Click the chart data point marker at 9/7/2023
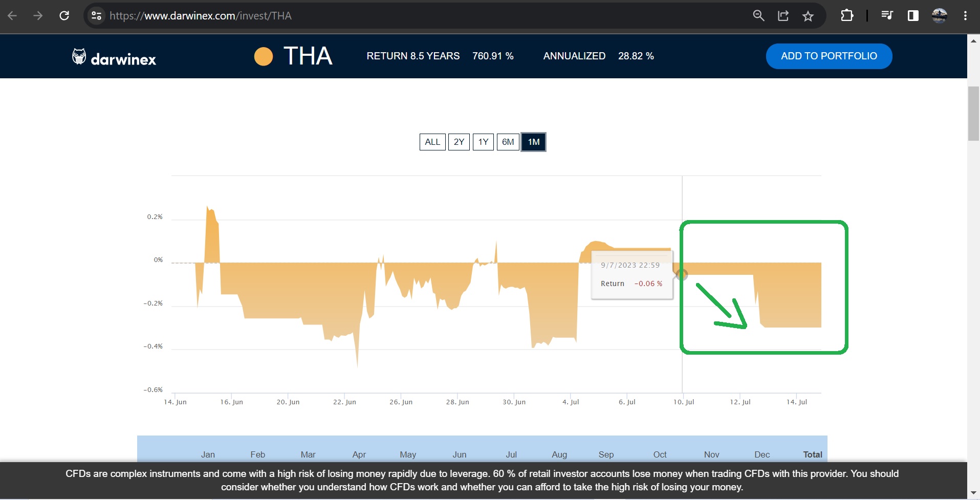The image size is (980, 500). point(682,275)
